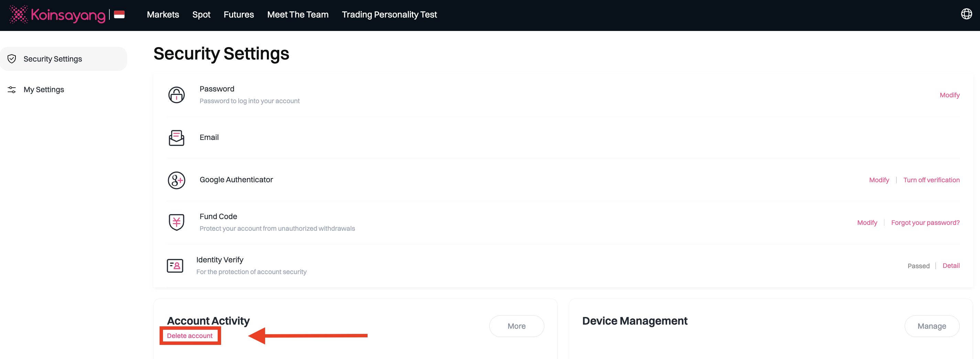Turn off Google Authenticator verification
Image resolution: width=980 pixels, height=359 pixels.
pyautogui.click(x=931, y=180)
